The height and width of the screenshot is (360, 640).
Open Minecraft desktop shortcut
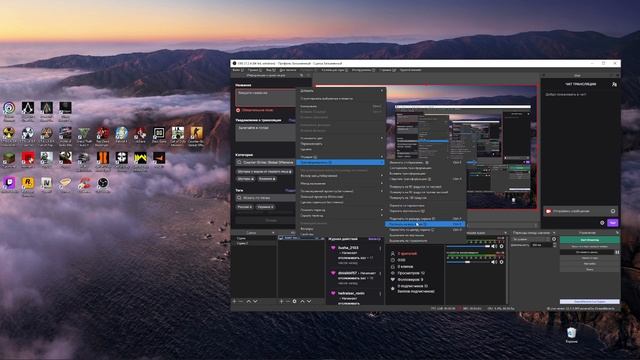(9, 159)
